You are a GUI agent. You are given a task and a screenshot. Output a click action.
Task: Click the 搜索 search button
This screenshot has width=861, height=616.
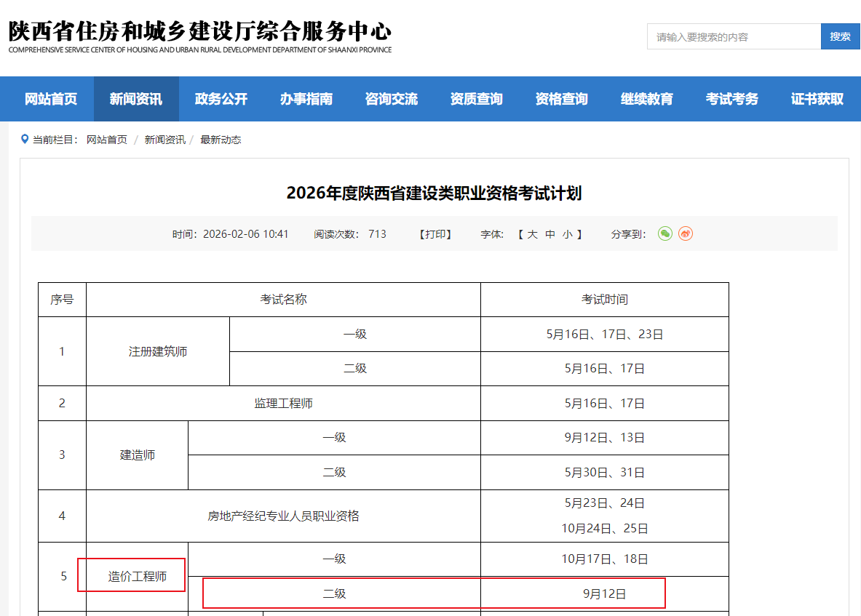point(840,36)
